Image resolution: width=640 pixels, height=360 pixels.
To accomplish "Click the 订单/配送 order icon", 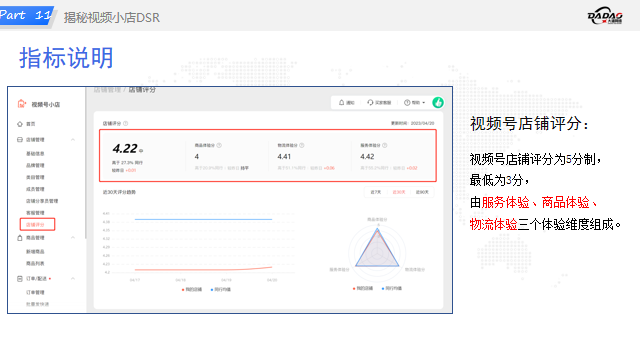I will coord(20,278).
